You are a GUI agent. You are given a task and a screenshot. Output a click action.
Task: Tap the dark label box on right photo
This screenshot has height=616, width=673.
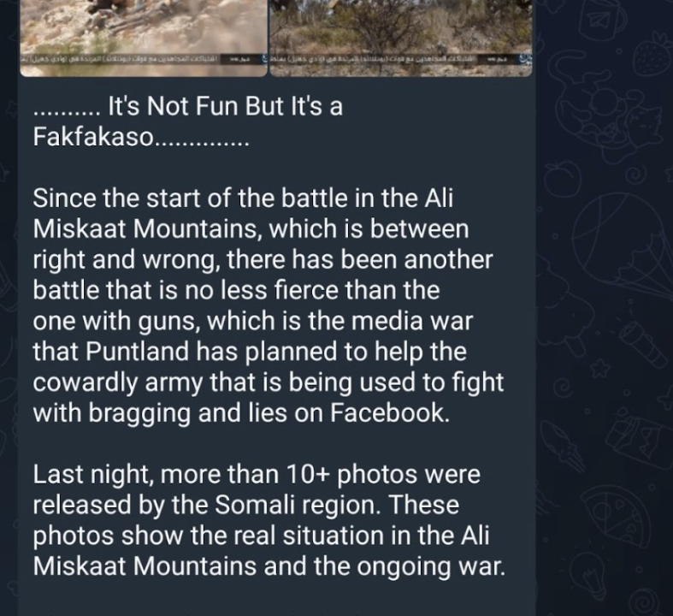(499, 58)
